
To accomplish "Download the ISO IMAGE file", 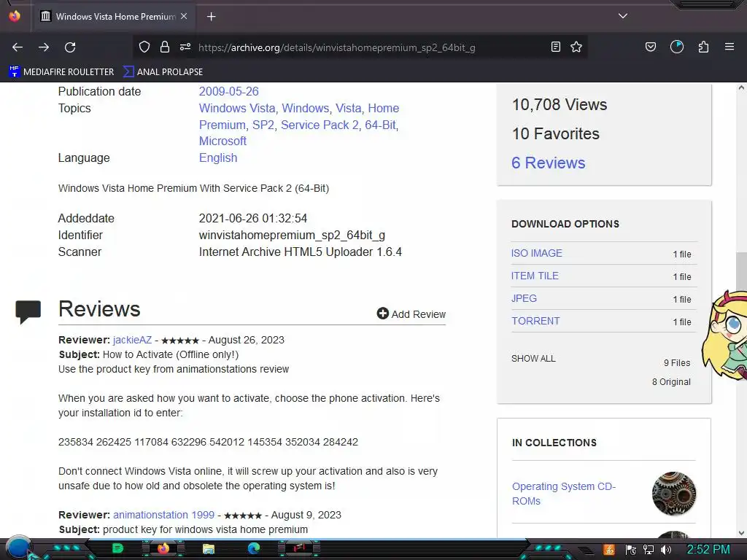I will (x=536, y=253).
